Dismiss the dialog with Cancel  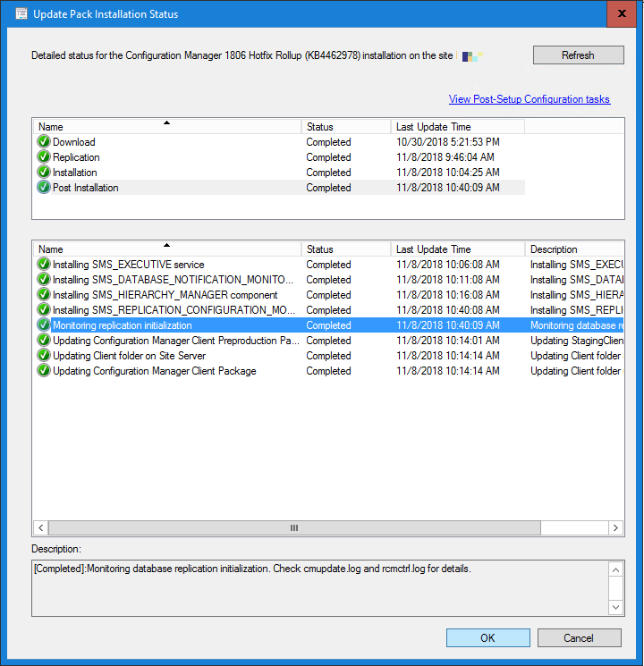pos(580,638)
